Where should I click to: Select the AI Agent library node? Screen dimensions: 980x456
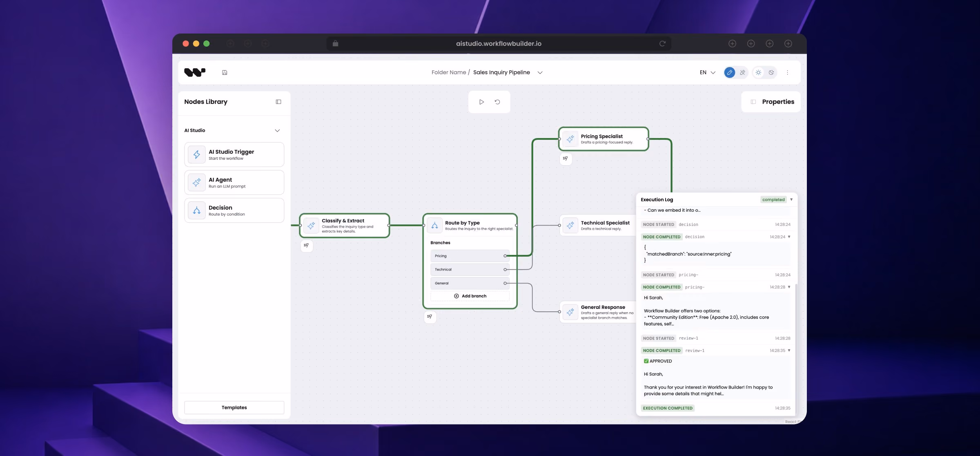click(x=234, y=182)
